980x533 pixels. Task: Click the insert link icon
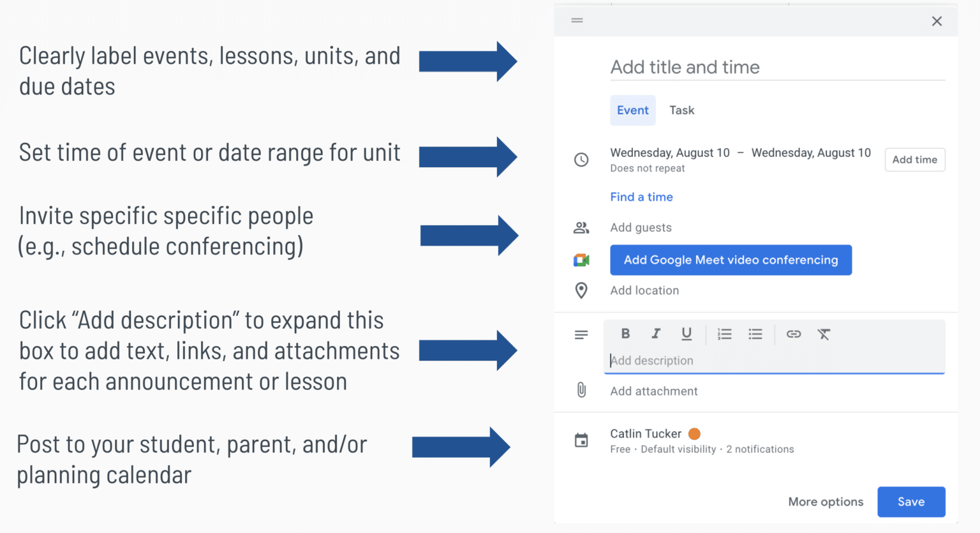pos(794,334)
